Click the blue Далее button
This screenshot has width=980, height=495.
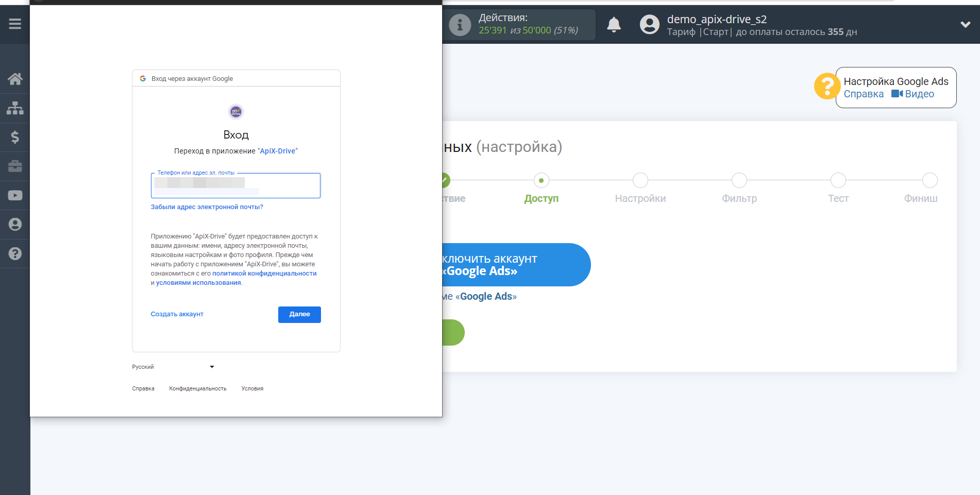coord(299,315)
